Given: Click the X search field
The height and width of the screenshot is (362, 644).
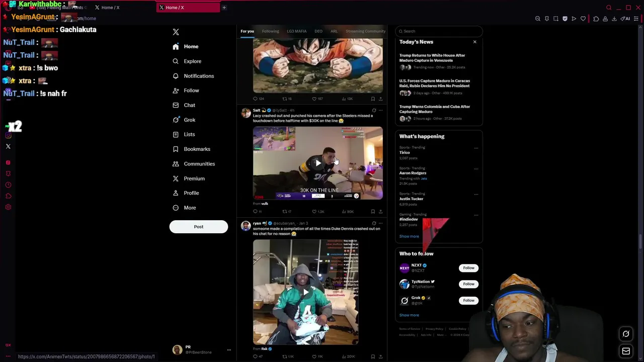Looking at the screenshot, I should click(x=439, y=31).
